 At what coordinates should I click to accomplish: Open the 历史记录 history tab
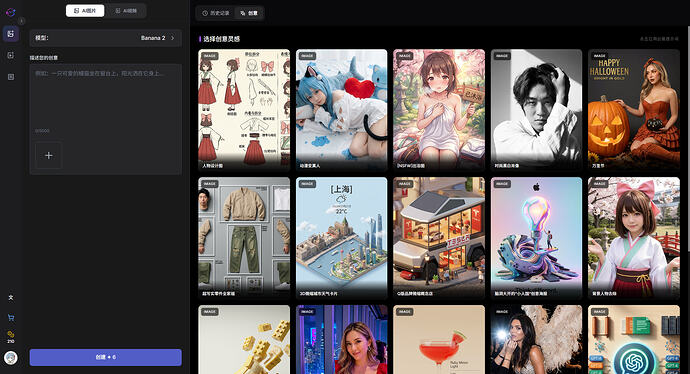tap(216, 13)
